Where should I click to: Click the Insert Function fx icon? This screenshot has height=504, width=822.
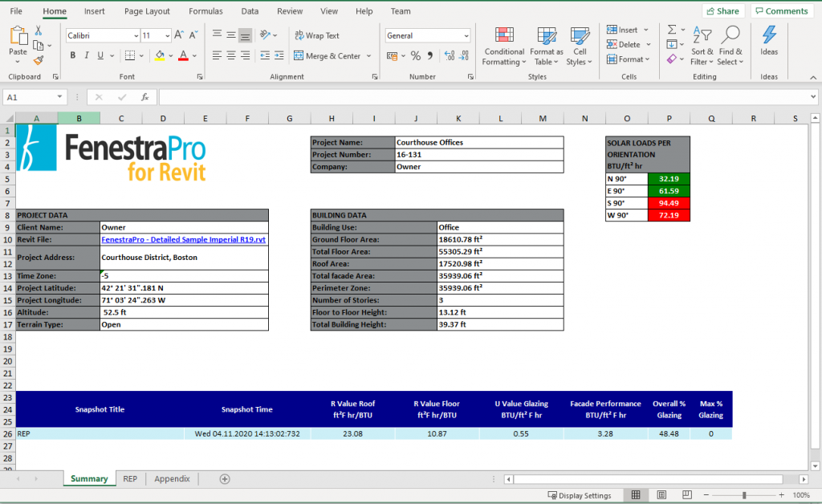(x=144, y=97)
